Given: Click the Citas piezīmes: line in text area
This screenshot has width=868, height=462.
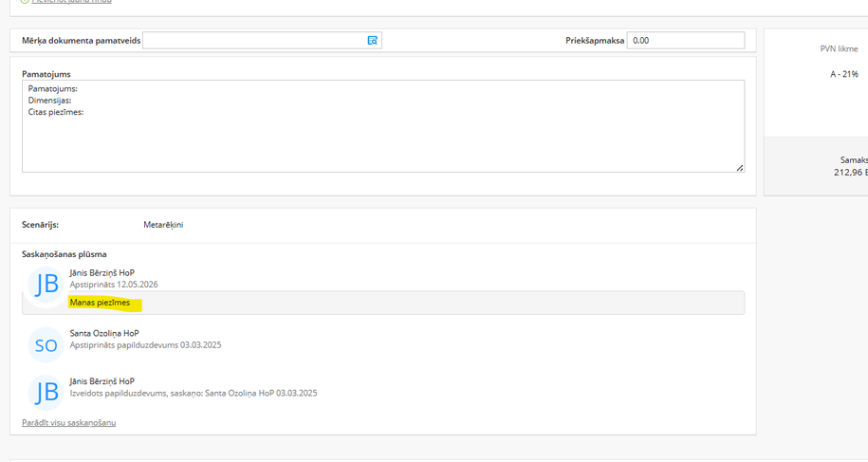Looking at the screenshot, I should [x=56, y=112].
